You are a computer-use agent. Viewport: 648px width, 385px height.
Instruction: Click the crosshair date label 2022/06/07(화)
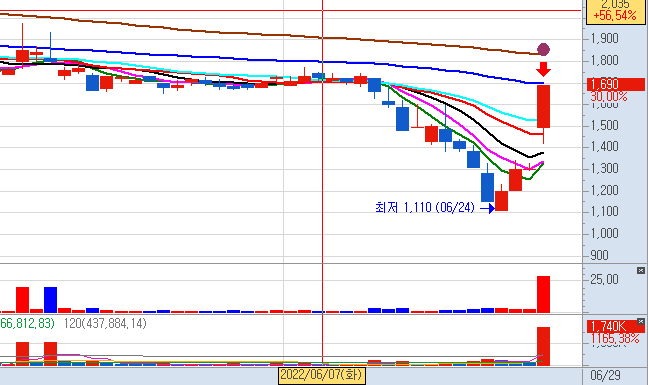(322, 375)
